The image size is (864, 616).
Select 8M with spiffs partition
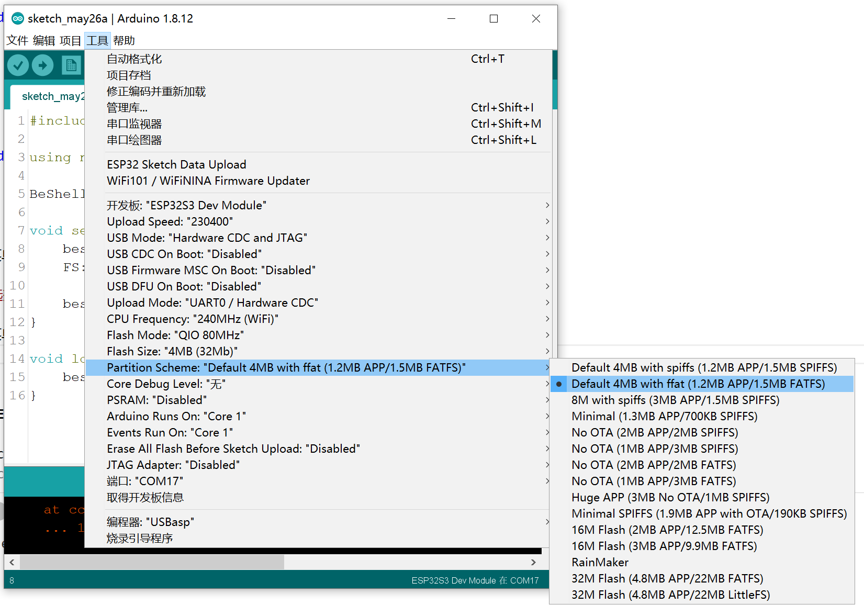[702, 400]
